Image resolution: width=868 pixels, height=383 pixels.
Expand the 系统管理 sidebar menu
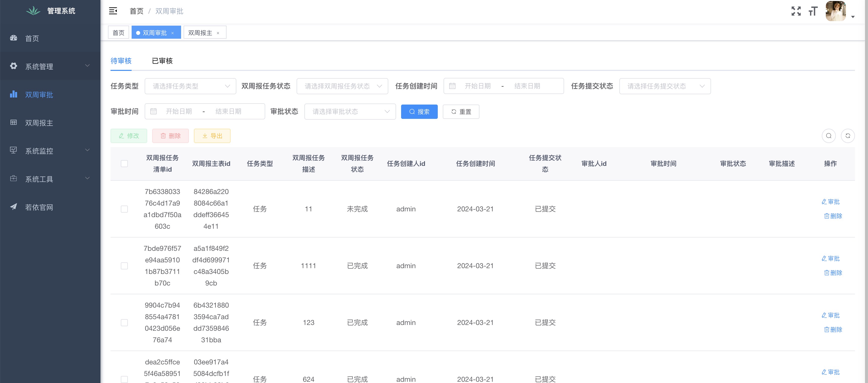click(x=50, y=66)
